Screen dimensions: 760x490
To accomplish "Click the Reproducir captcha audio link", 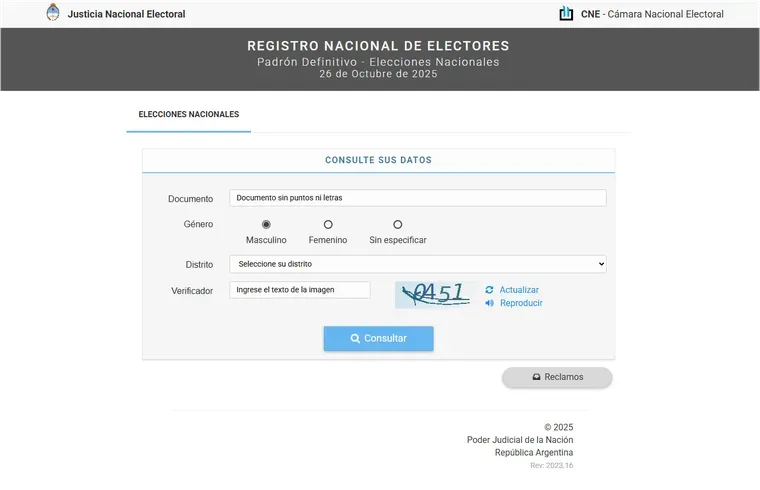I will click(x=521, y=303).
